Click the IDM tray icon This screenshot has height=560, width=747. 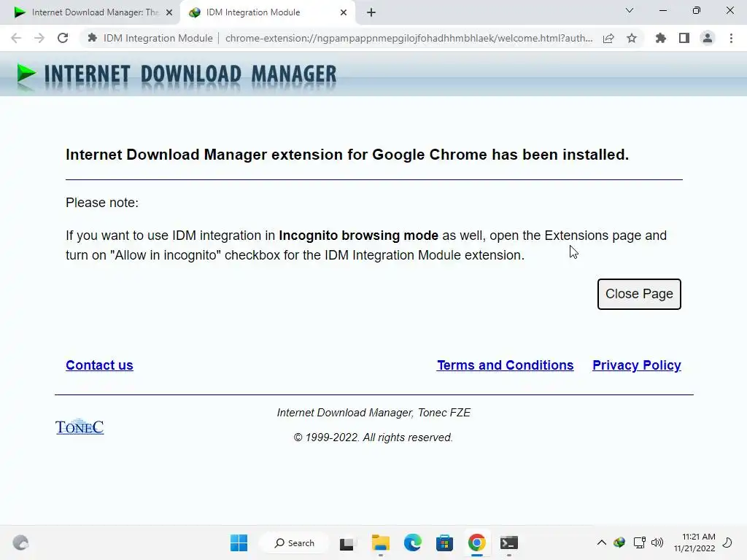pos(619,542)
